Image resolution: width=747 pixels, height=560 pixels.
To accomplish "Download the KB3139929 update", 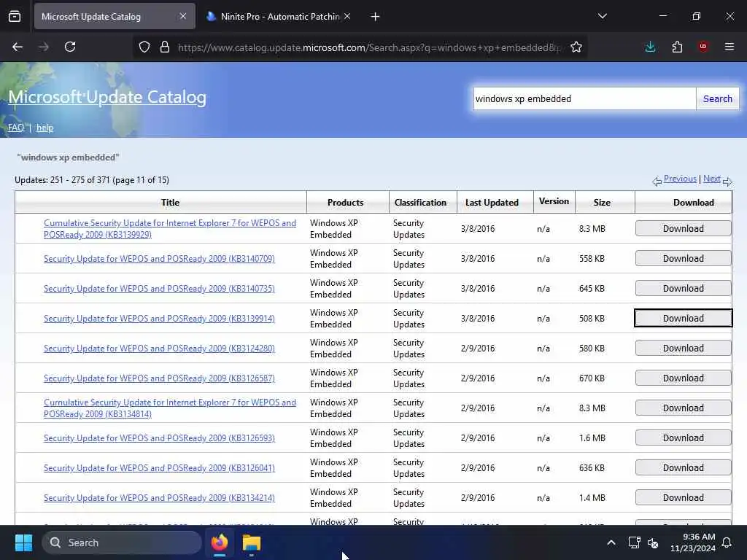I will 683,228.
